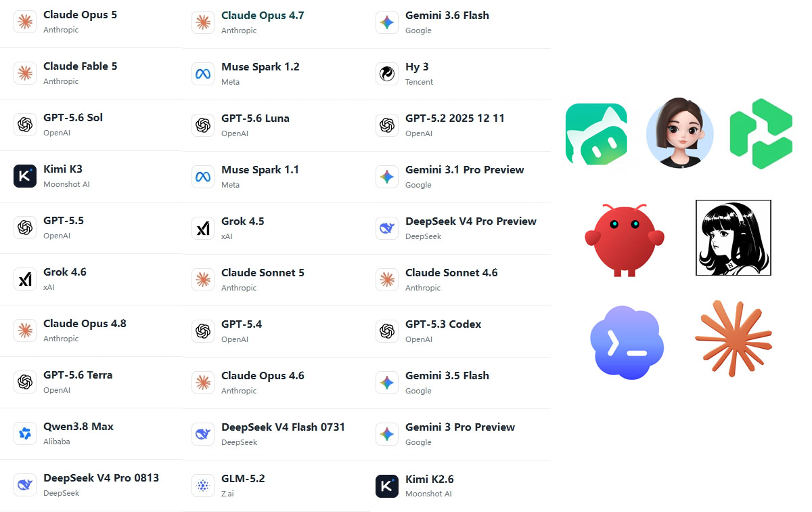This screenshot has width=812, height=512.
Task: Click the Alibaba Qwen logo beside Qwen3.8 Max
Action: click(25, 433)
